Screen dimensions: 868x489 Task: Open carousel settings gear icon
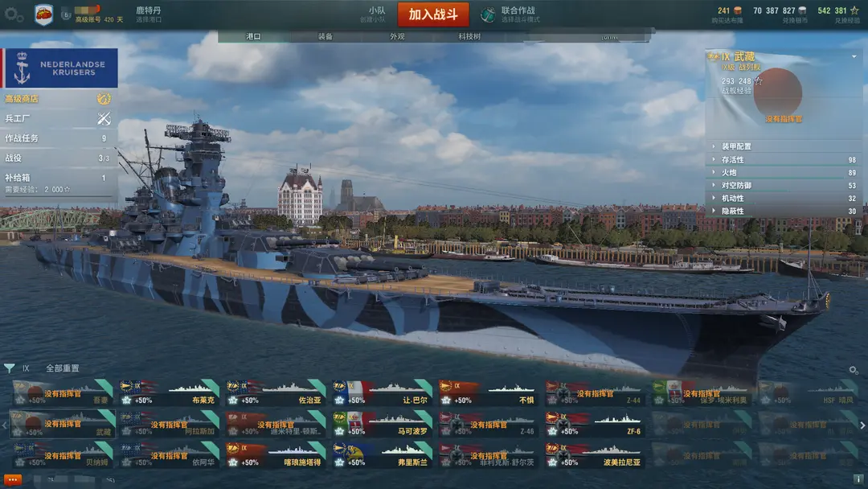coord(854,370)
